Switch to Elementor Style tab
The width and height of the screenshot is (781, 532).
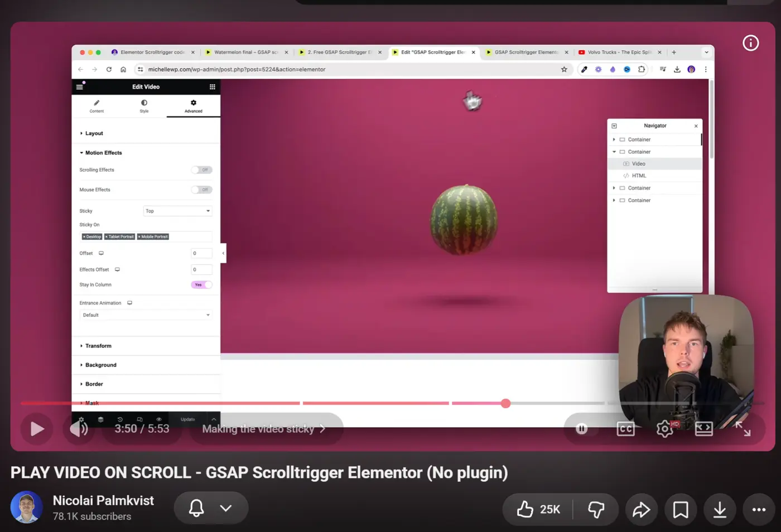pyautogui.click(x=144, y=106)
